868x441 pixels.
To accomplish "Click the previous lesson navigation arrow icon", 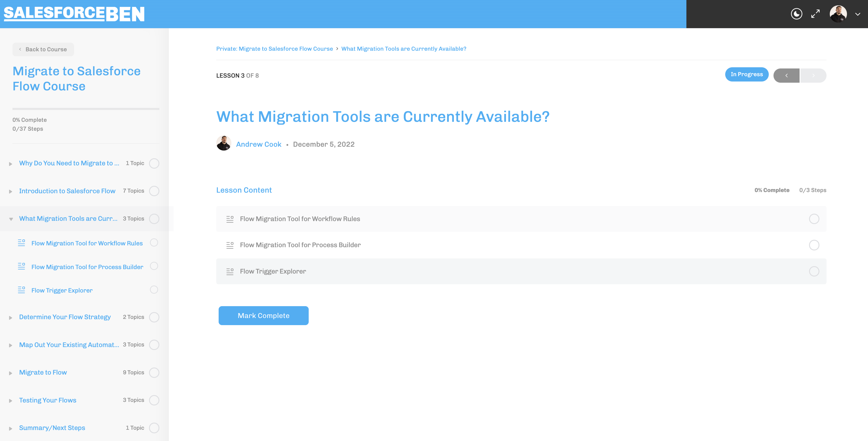I will point(787,75).
